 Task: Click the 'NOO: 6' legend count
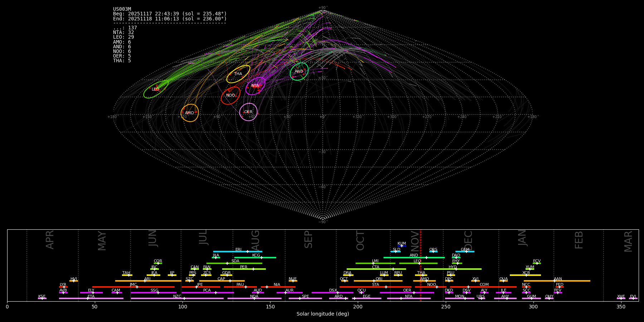pyautogui.click(x=122, y=51)
